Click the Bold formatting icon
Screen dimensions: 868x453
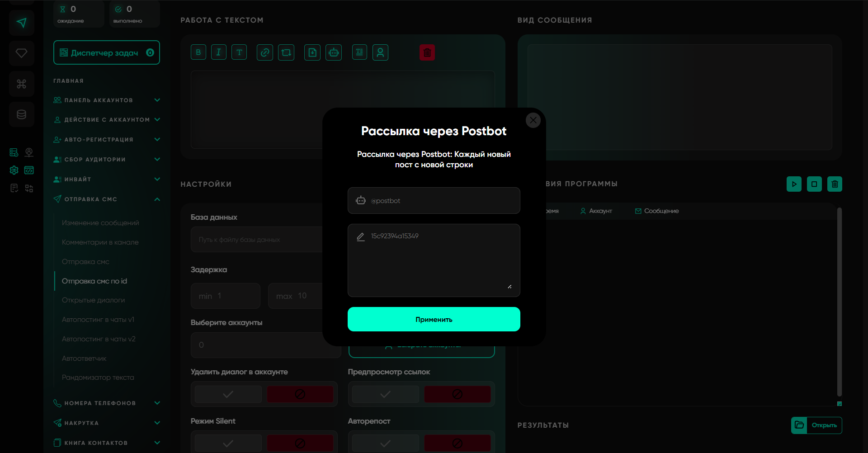point(198,52)
